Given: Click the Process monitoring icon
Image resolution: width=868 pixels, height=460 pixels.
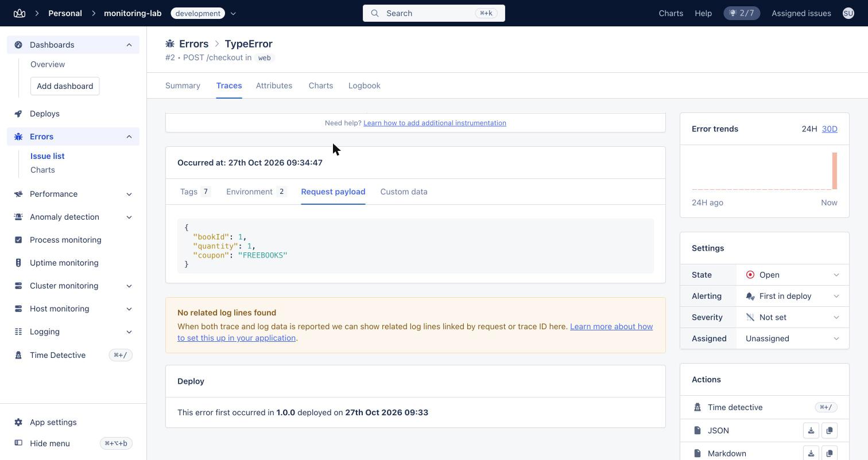Looking at the screenshot, I should (18, 240).
